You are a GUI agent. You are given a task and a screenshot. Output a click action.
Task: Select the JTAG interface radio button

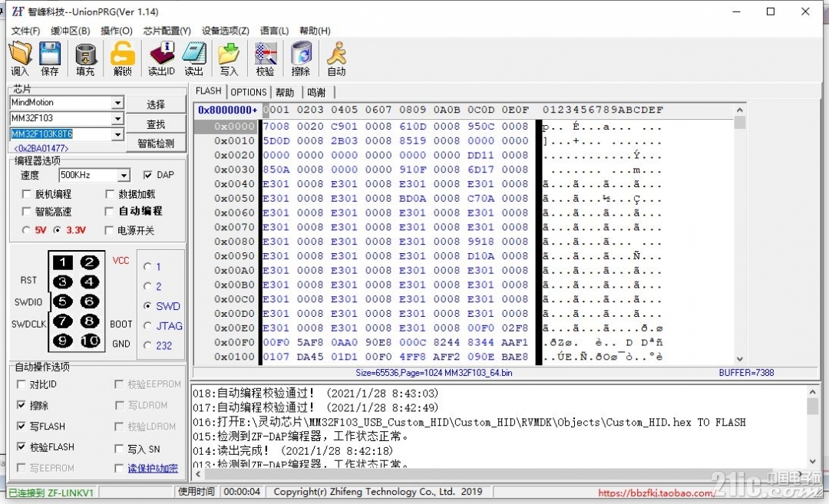click(x=147, y=326)
